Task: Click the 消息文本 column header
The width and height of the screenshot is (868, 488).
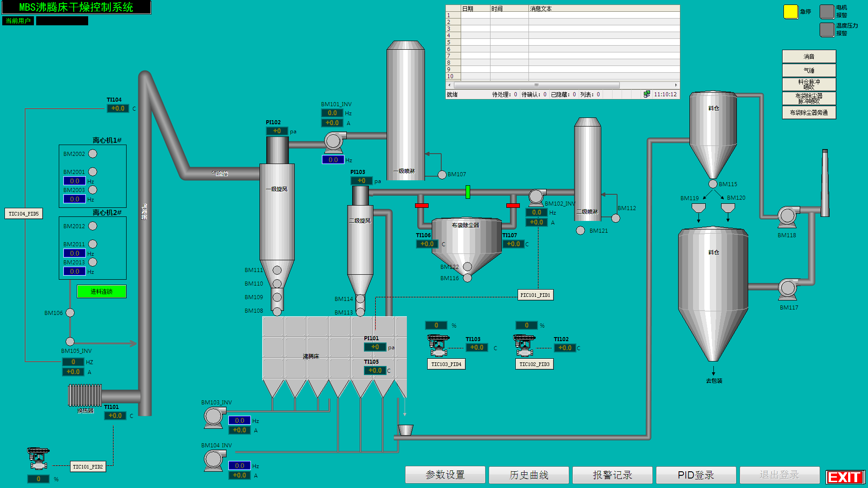Action: [x=604, y=9]
